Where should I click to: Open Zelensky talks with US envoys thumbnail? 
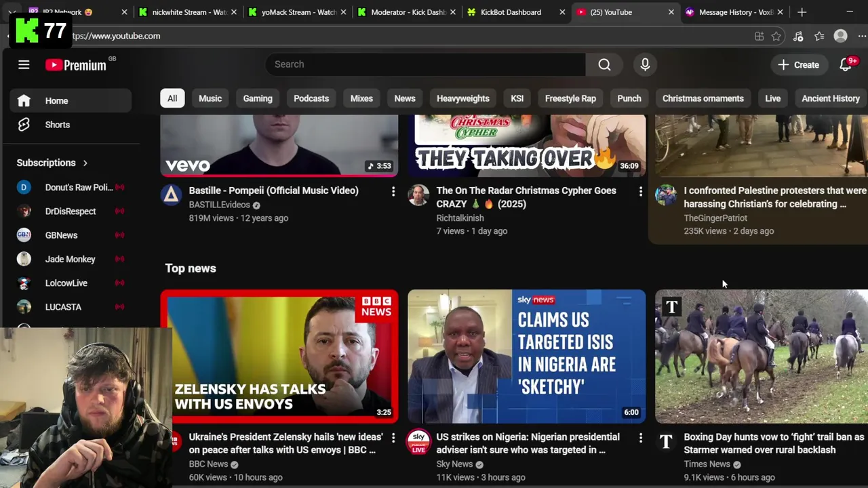click(279, 357)
